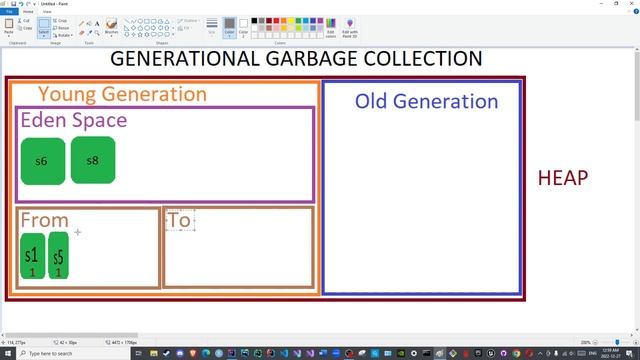Pick the purple color swatch
This screenshot has height=360, width=640.
[x=320, y=21]
